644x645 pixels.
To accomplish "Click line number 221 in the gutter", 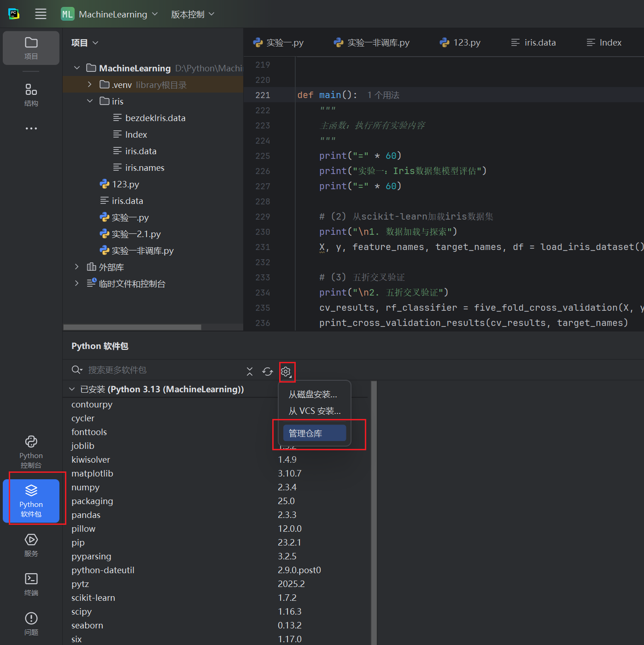I will (263, 95).
